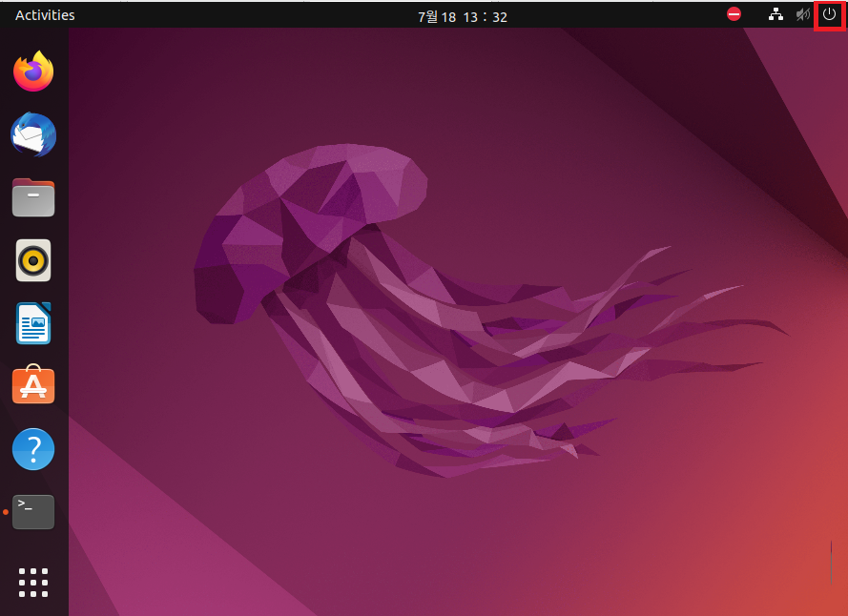This screenshot has width=848, height=616.
Task: Open the Activities overview
Action: 45,15
